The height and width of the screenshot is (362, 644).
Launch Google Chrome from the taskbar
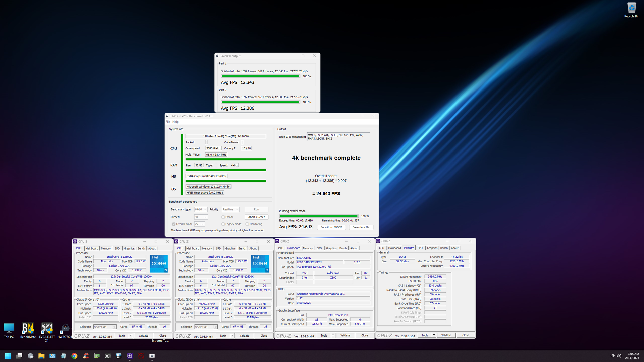(x=74, y=356)
